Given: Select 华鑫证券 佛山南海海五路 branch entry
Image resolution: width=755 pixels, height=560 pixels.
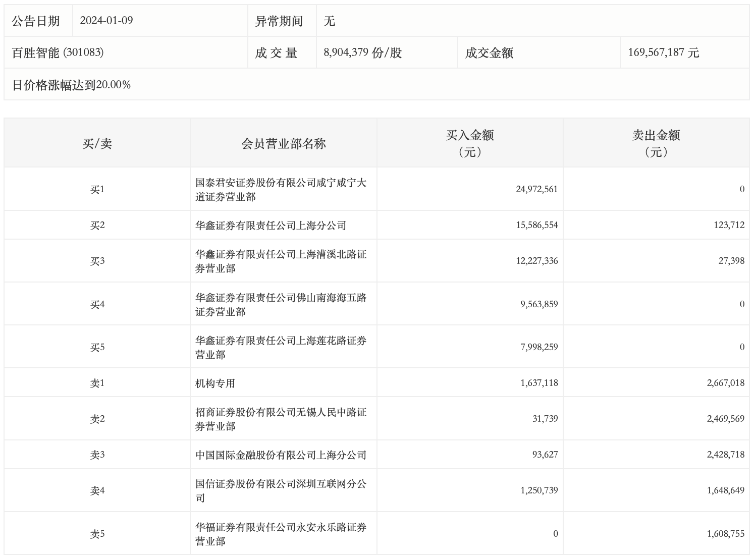Looking at the screenshot, I should 281,305.
